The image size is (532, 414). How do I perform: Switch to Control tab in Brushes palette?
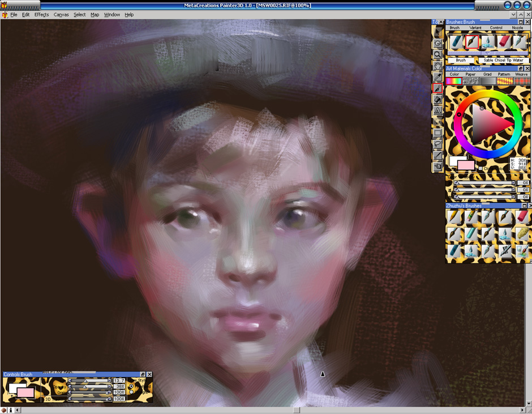tap(496, 28)
